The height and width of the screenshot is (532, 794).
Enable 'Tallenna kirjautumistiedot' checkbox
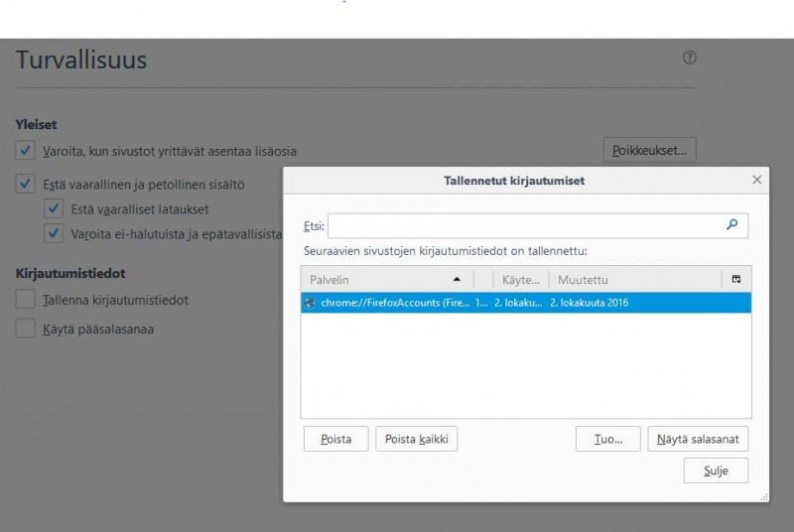pyautogui.click(x=26, y=300)
